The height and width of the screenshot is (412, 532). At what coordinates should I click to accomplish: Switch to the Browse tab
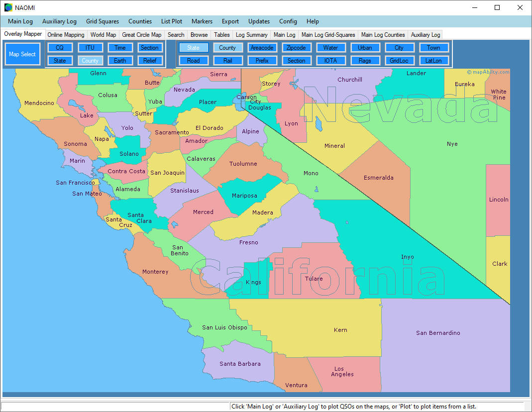point(199,35)
